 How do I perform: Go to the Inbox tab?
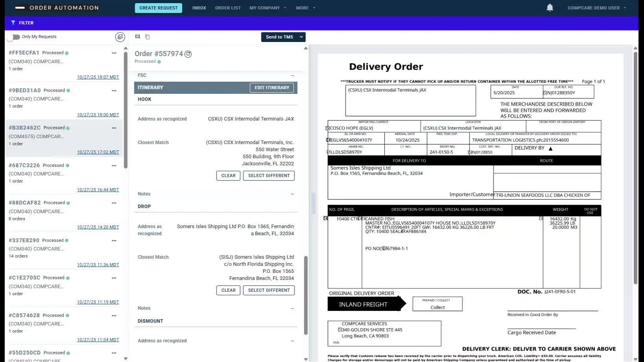tap(199, 8)
